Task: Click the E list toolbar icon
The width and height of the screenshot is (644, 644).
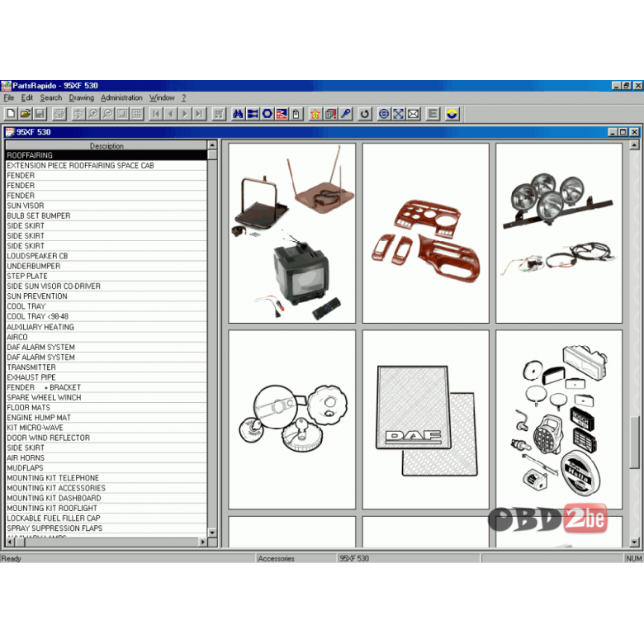Action: [x=433, y=114]
